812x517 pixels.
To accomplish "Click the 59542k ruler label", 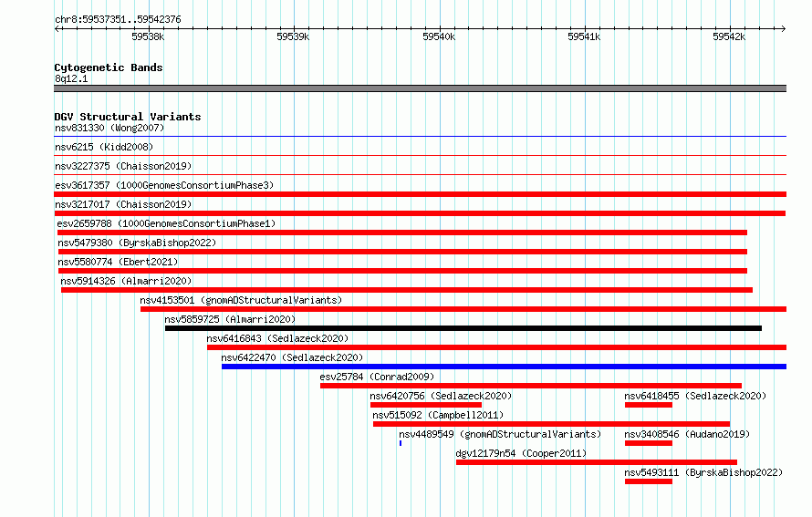I will 729,36.
